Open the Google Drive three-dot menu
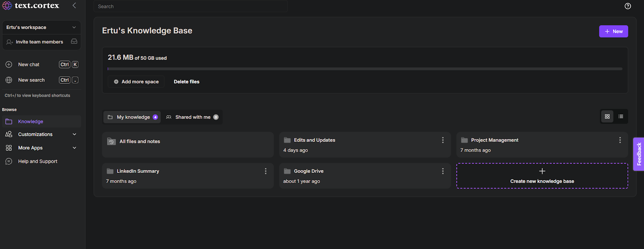This screenshot has width=644, height=249. click(443, 171)
